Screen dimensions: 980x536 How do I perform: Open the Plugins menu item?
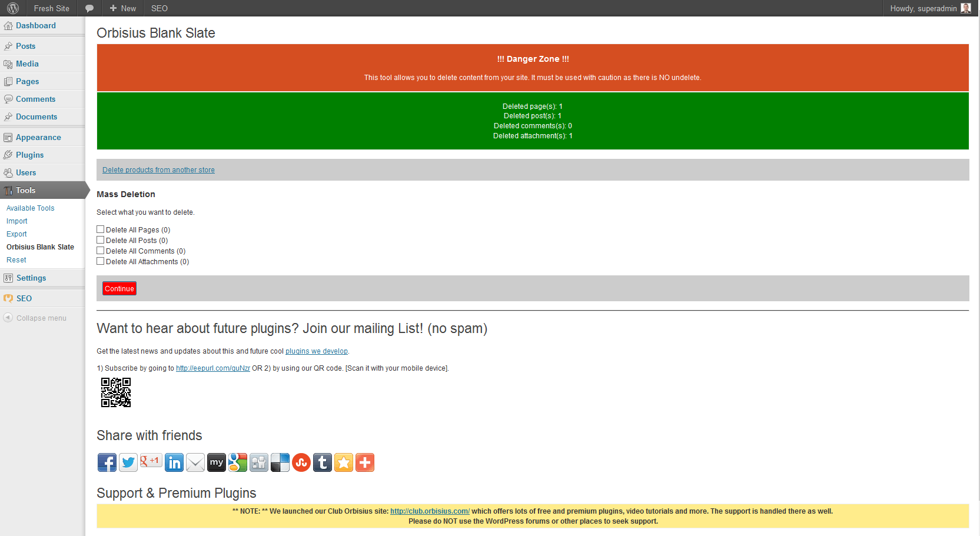[x=30, y=155]
